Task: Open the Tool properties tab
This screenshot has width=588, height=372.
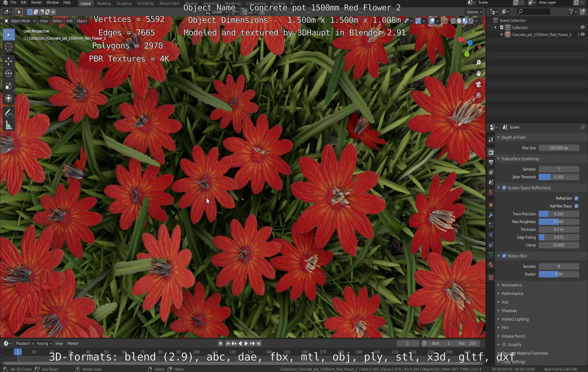Action: pyautogui.click(x=491, y=140)
